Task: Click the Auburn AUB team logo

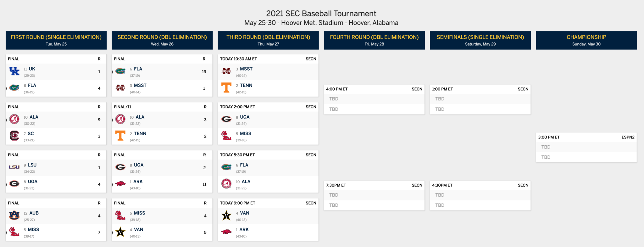Action: [14, 216]
